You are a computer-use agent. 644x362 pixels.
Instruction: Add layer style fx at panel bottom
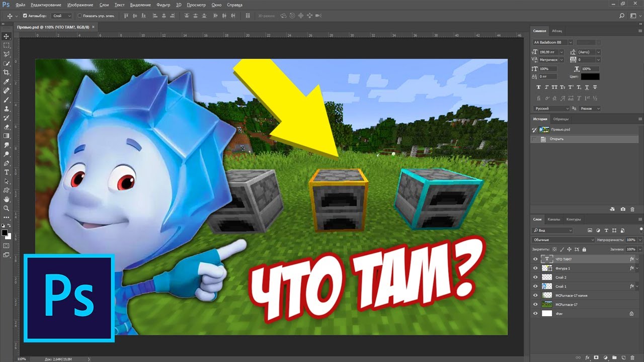click(588, 357)
